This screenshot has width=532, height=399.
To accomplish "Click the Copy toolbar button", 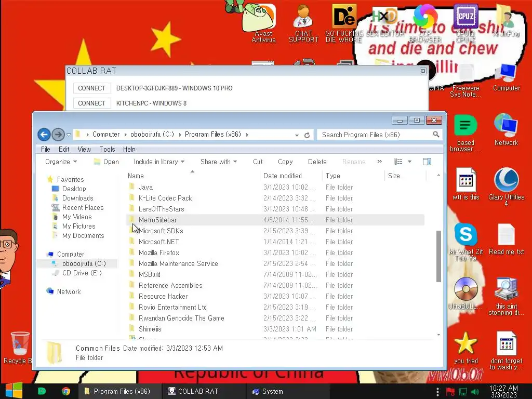I will click(285, 162).
